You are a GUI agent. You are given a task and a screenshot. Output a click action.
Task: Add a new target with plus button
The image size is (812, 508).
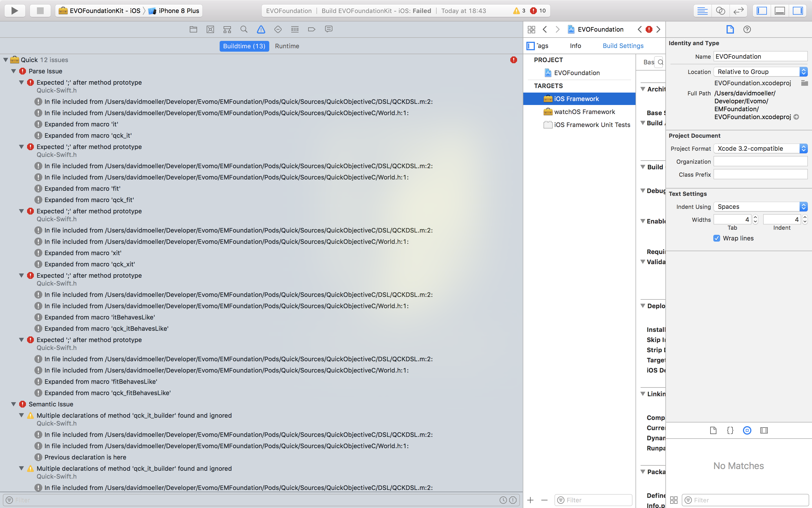[531, 500]
